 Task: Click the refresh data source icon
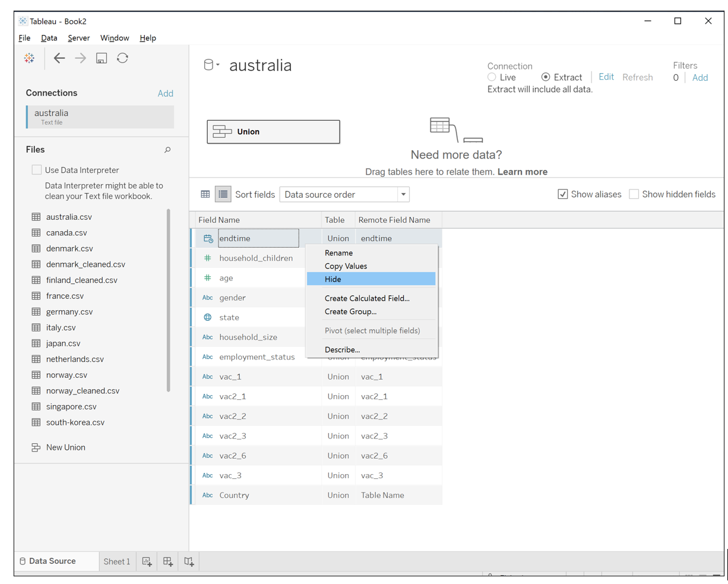(122, 58)
